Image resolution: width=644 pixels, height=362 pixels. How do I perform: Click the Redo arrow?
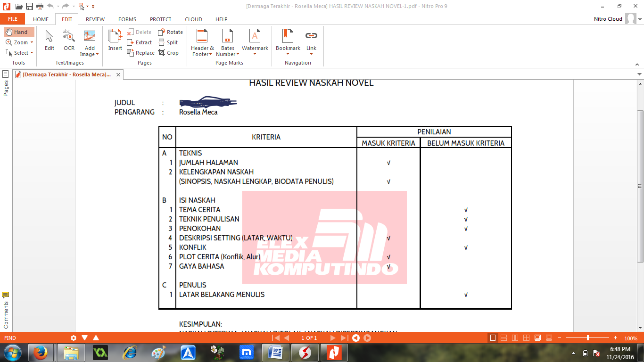(x=66, y=6)
